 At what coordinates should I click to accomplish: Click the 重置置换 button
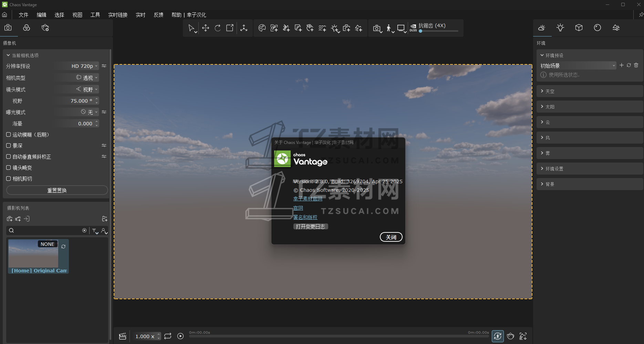(x=57, y=190)
